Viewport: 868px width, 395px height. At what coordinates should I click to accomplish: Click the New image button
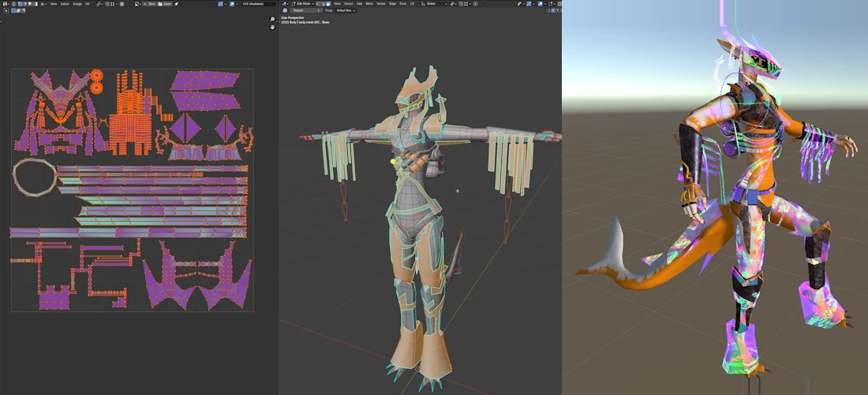[149, 4]
